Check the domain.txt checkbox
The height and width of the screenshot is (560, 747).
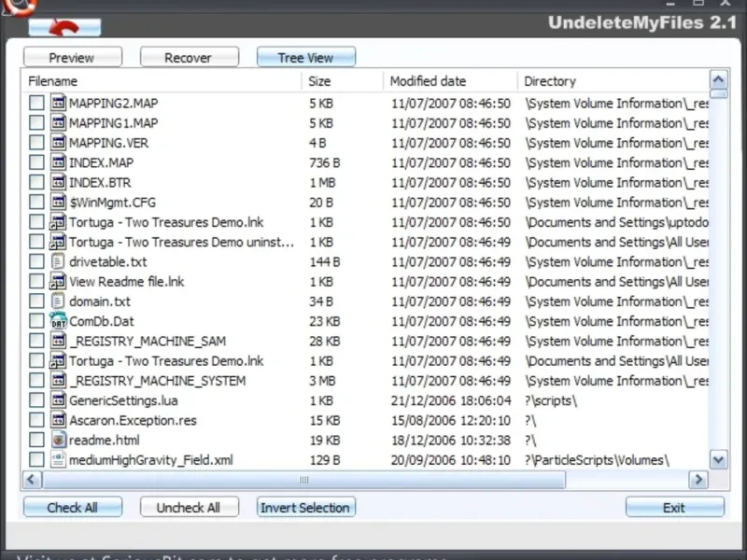36,301
